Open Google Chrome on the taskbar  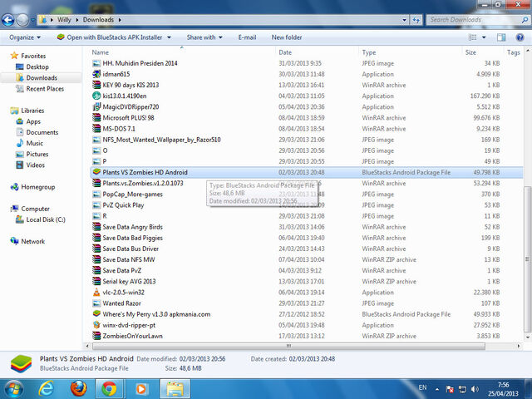click(109, 389)
